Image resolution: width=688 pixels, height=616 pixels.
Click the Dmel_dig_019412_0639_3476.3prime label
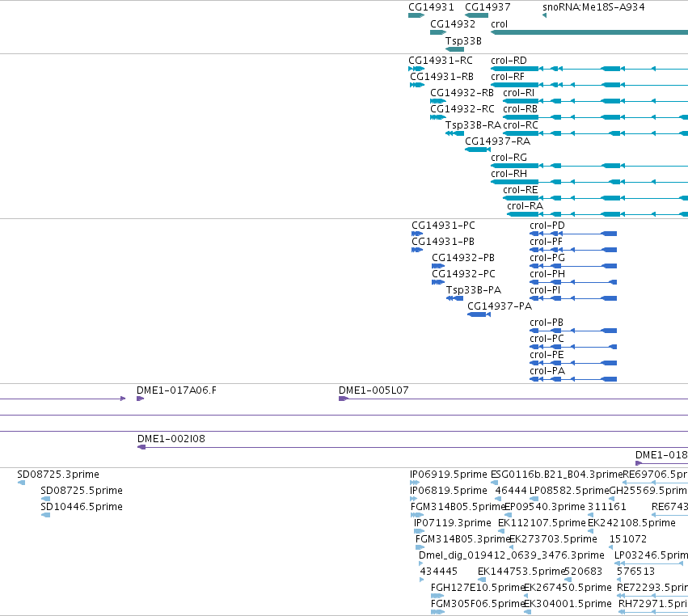512,555
